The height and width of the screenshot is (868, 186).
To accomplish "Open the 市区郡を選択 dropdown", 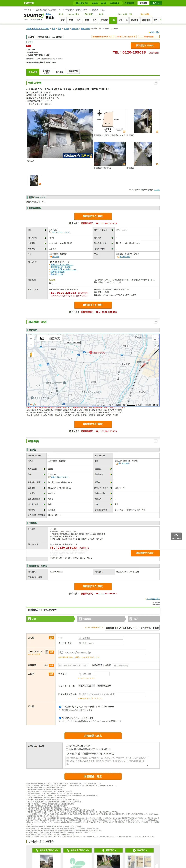I will click(x=104, y=686).
